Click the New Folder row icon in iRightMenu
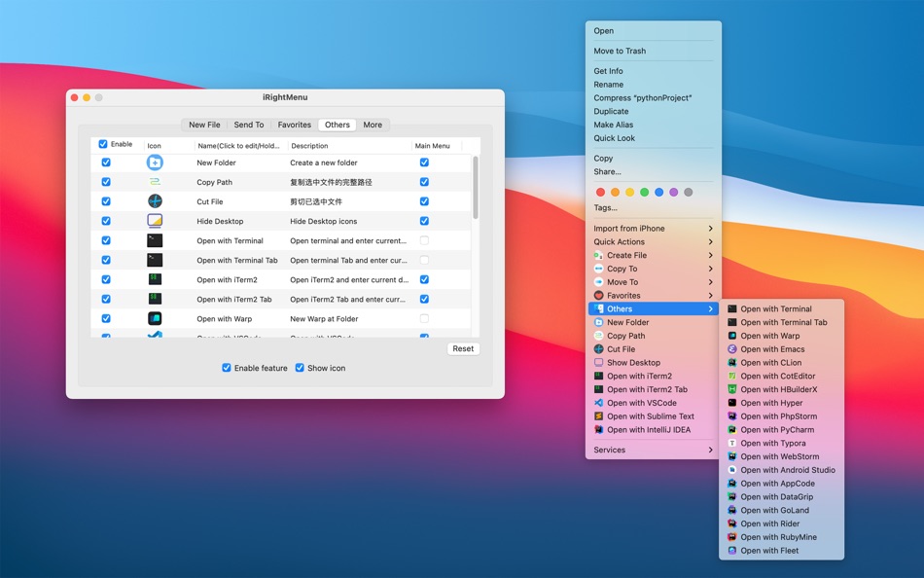Screen dimensions: 924x578 (155, 163)
